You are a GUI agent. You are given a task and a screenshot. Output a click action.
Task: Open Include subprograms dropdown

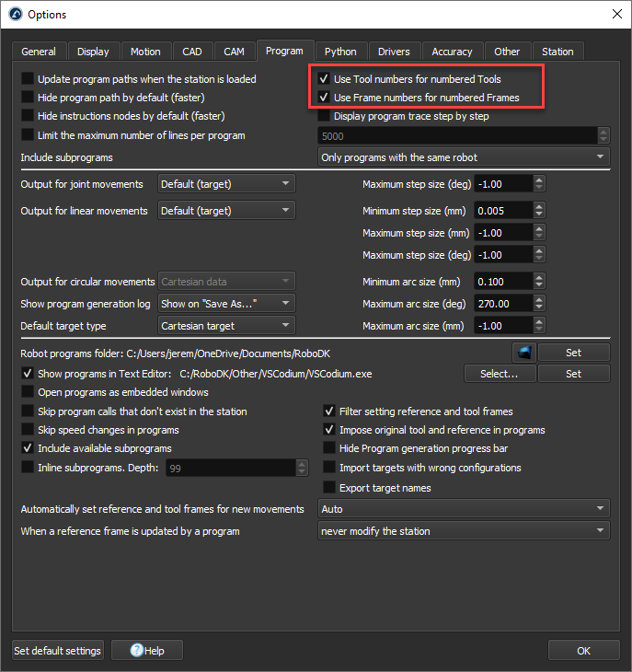463,157
